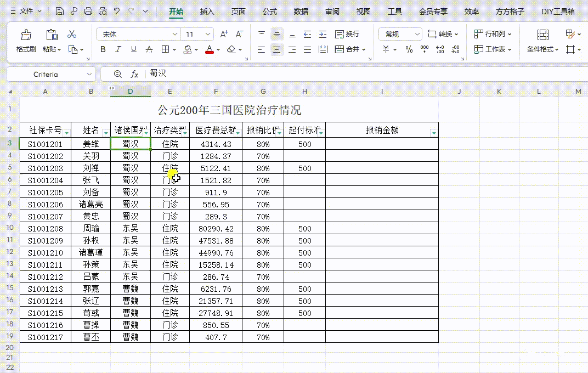Open the 文件 menu
This screenshot has height=373, width=588.
(x=26, y=12)
